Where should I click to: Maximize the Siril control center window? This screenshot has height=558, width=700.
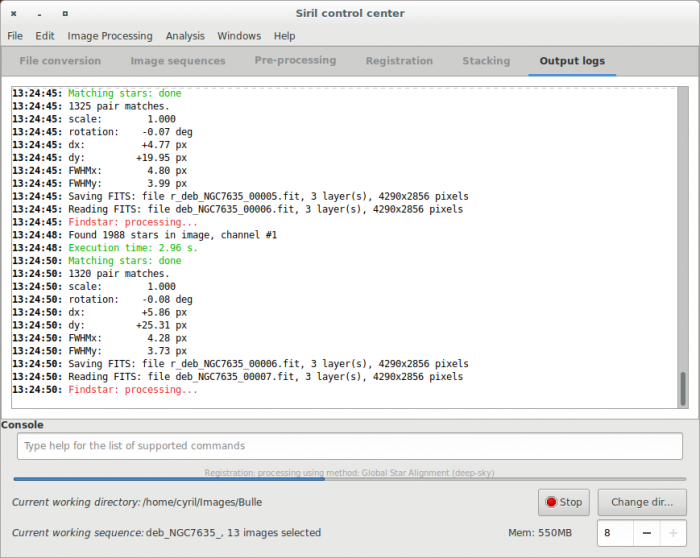[65, 13]
